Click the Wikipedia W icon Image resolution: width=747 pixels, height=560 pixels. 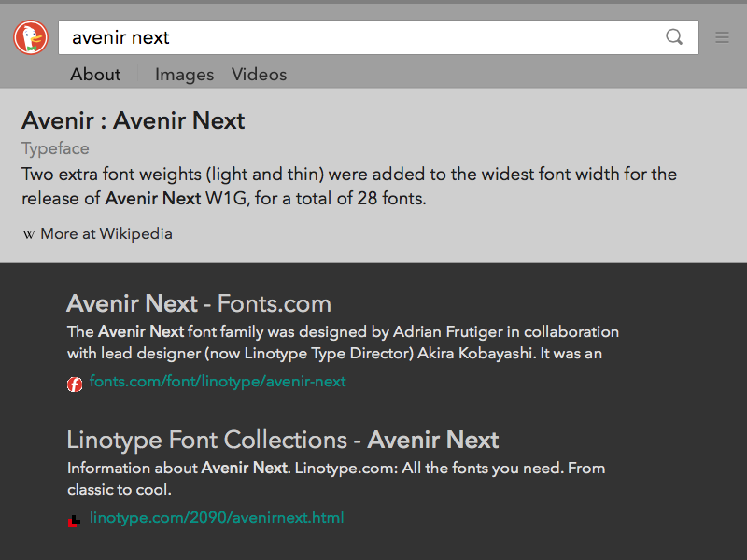29,234
